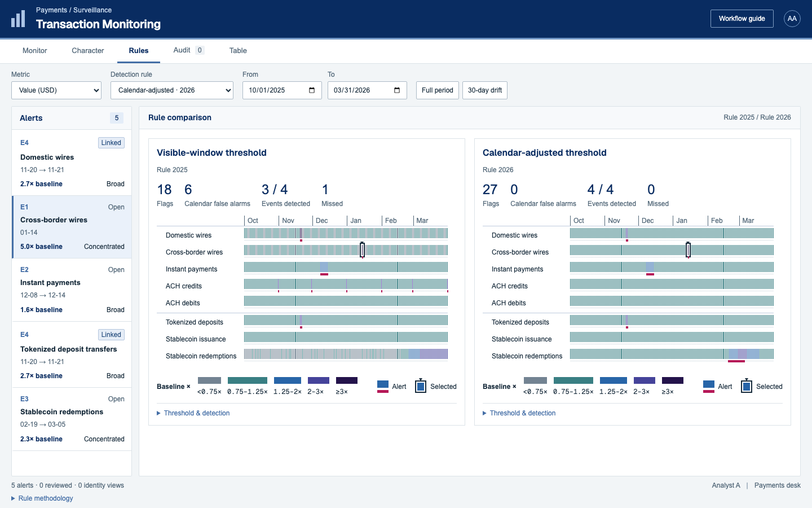The width and height of the screenshot is (812, 508).
Task: Switch to the Monitor tab
Action: click(x=35, y=51)
